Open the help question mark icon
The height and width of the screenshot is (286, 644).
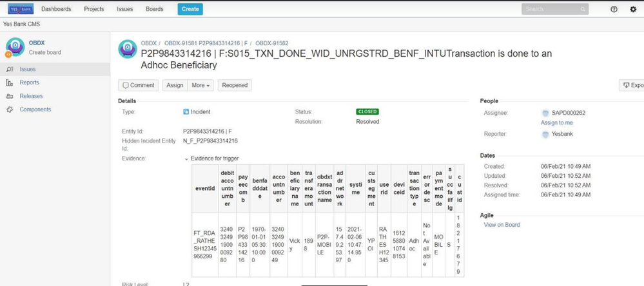coord(614,9)
